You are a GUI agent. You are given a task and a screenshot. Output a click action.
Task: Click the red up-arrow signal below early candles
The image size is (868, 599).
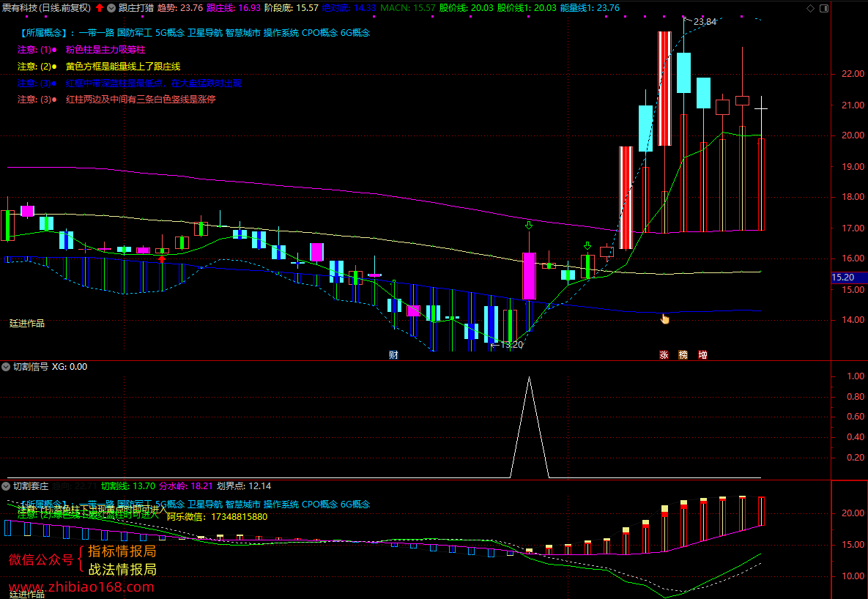tap(162, 258)
